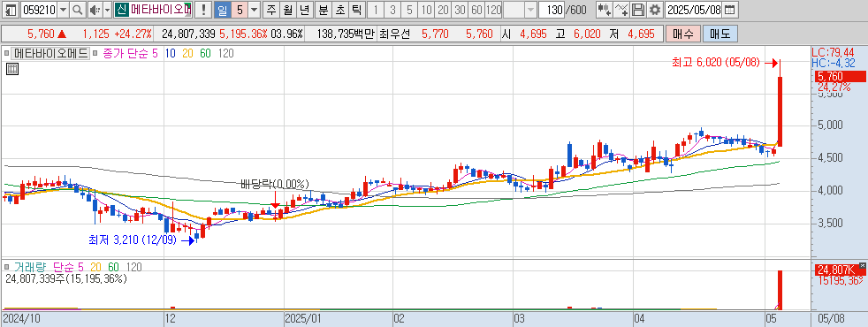Click the 최우선 quote label
868x327 pixels.
coord(395,34)
